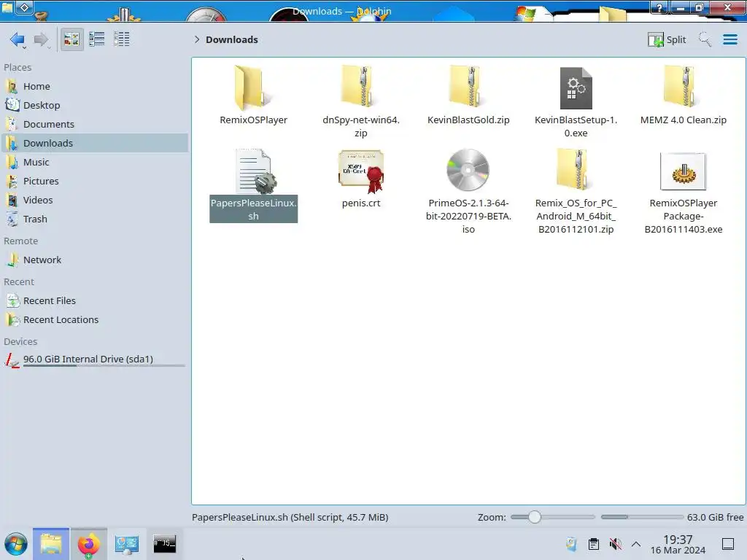Screen dimensions: 747x560
Task: Open Network under Remote
Action: pos(94,260)
